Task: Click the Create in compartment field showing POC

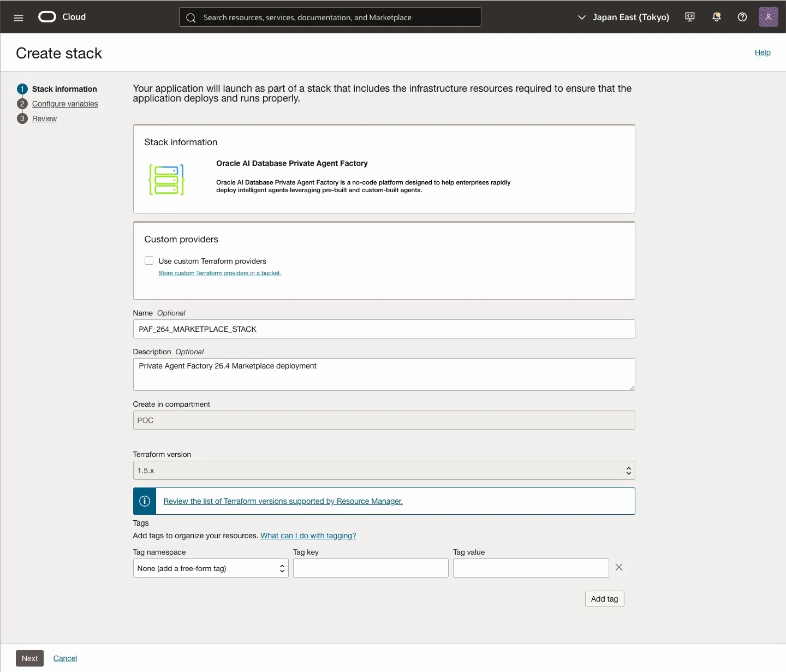Action: point(384,420)
